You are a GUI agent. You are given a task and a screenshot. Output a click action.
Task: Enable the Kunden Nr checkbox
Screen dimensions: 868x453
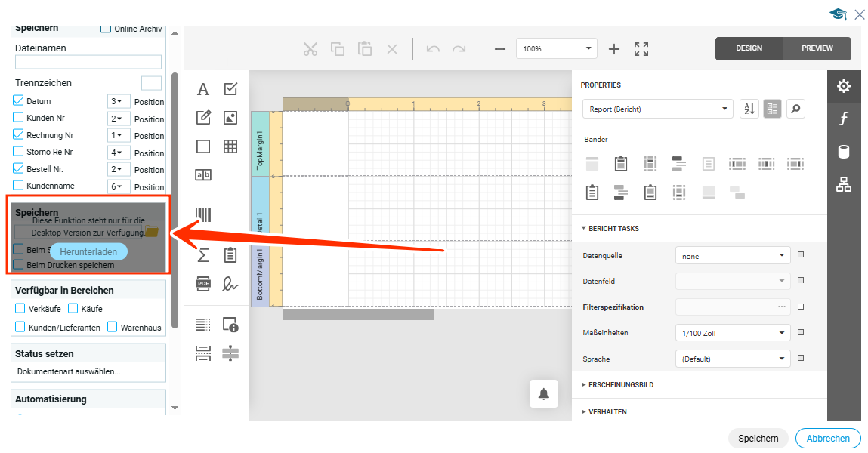(19, 118)
